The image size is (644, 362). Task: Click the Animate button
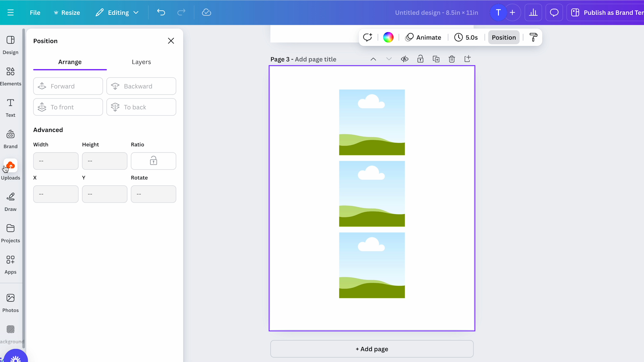(x=423, y=37)
